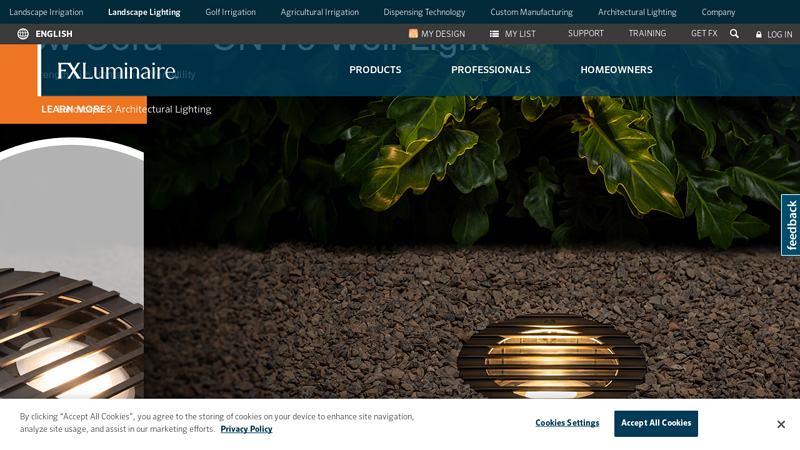This screenshot has width=800, height=450.
Task: Click the orange Learn More button
Action: coord(73,109)
